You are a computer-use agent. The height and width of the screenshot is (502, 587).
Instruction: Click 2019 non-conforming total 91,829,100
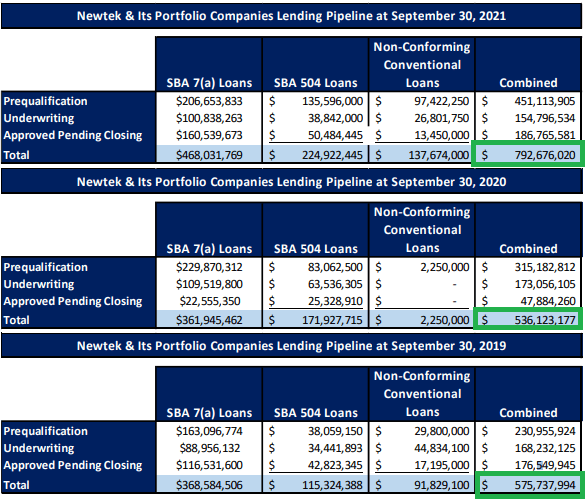click(x=441, y=485)
